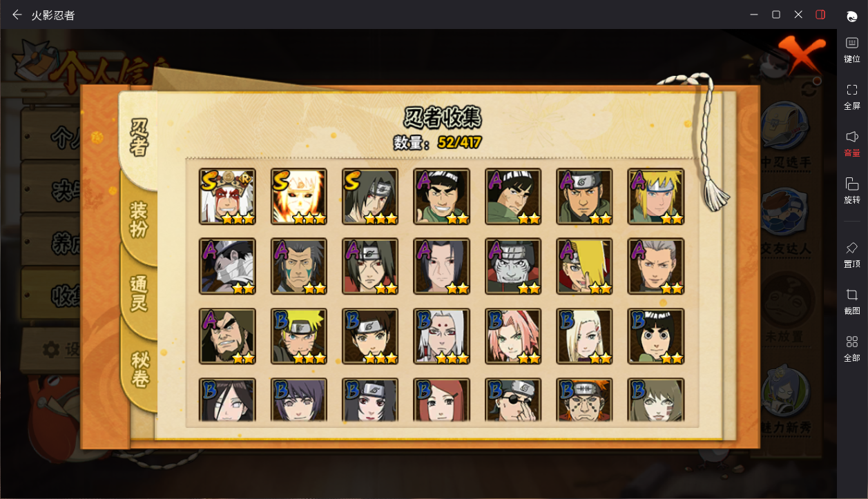Click the red sidebar toggle in title bar
This screenshot has height=499, width=868.
pyautogui.click(x=820, y=14)
